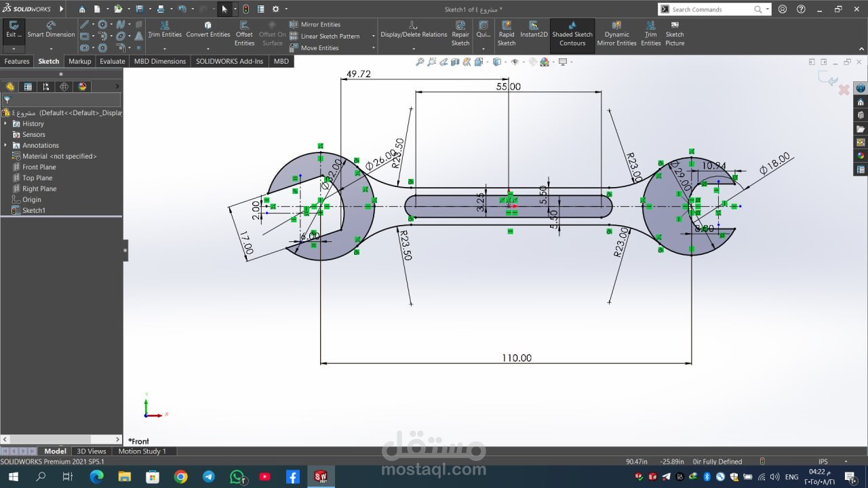Enable Dynamic Mirror Entities
This screenshot has height=488, width=868.
click(616, 34)
